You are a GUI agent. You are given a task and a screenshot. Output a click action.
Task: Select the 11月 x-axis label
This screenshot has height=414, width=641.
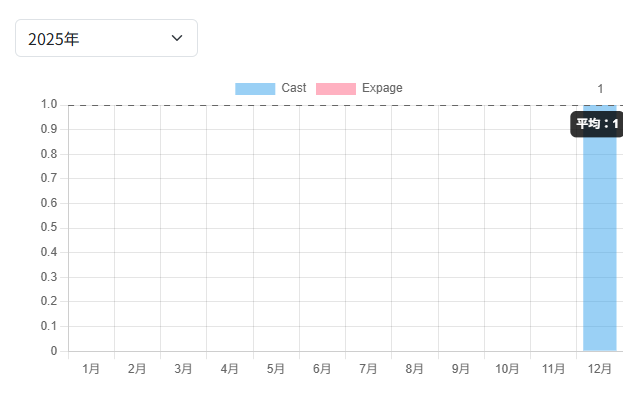point(553,369)
